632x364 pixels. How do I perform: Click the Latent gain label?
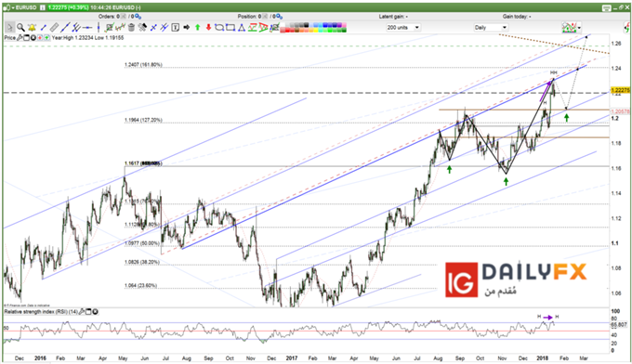[x=393, y=17]
